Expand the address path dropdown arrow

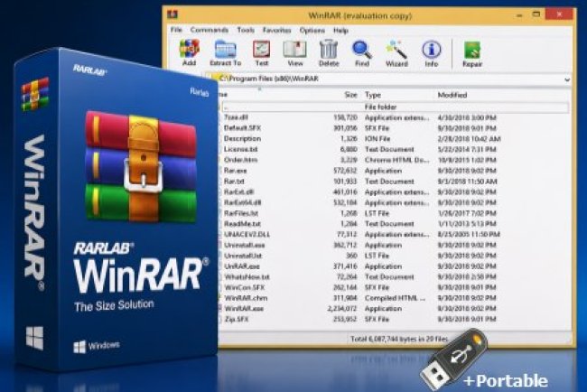(x=567, y=79)
